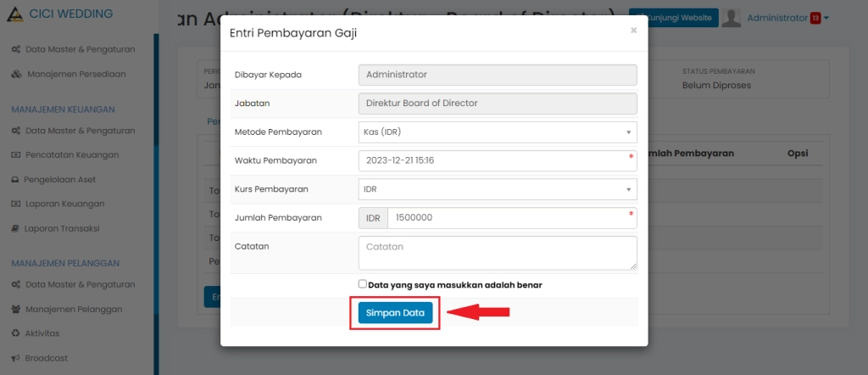Click the Catatan text area

click(498, 253)
